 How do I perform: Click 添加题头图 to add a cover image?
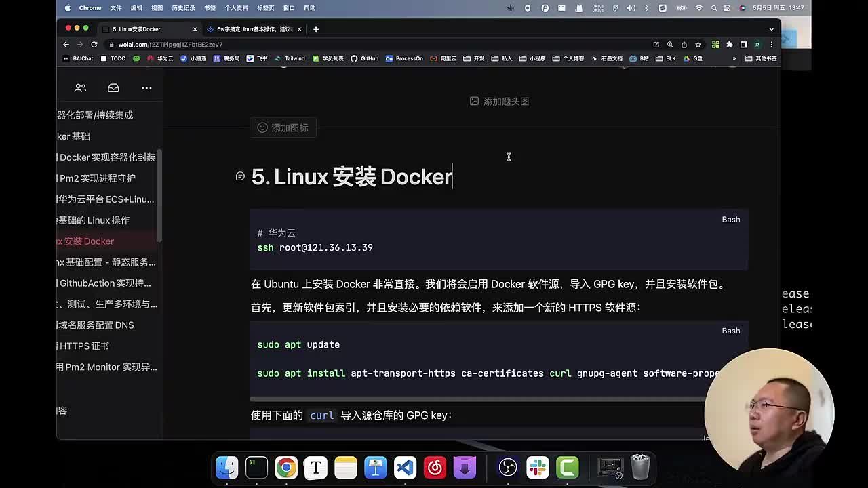tap(500, 101)
